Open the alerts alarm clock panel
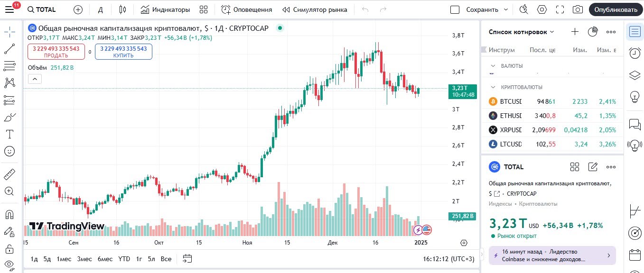This screenshot has height=273, width=644. click(635, 53)
